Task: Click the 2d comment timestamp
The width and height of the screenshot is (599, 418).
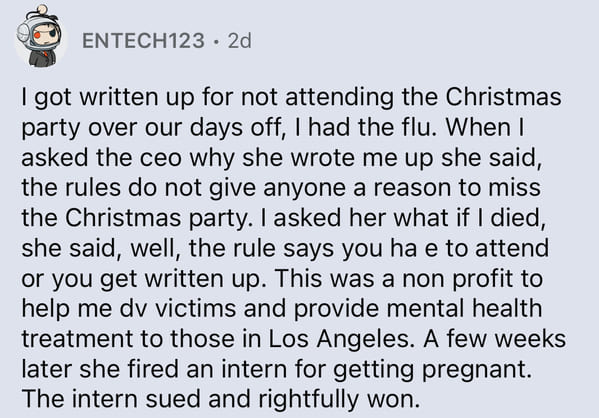Action: (240, 41)
